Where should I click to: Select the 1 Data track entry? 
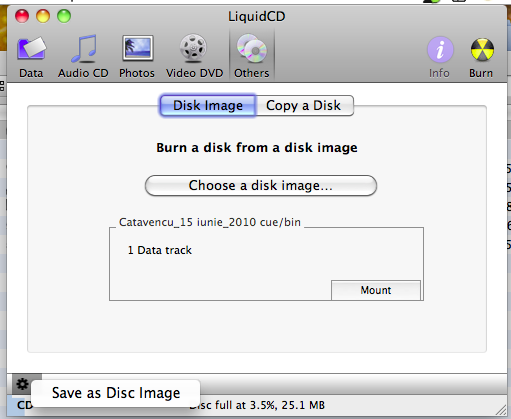[160, 250]
